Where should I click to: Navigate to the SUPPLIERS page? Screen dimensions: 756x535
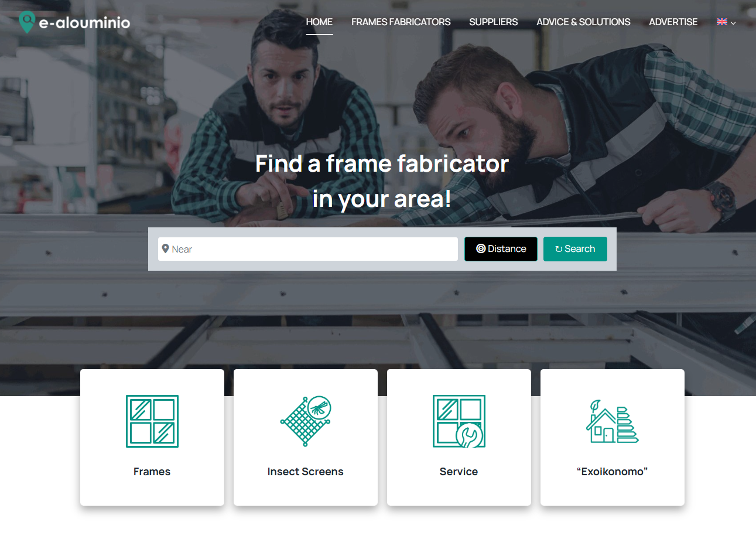point(493,22)
